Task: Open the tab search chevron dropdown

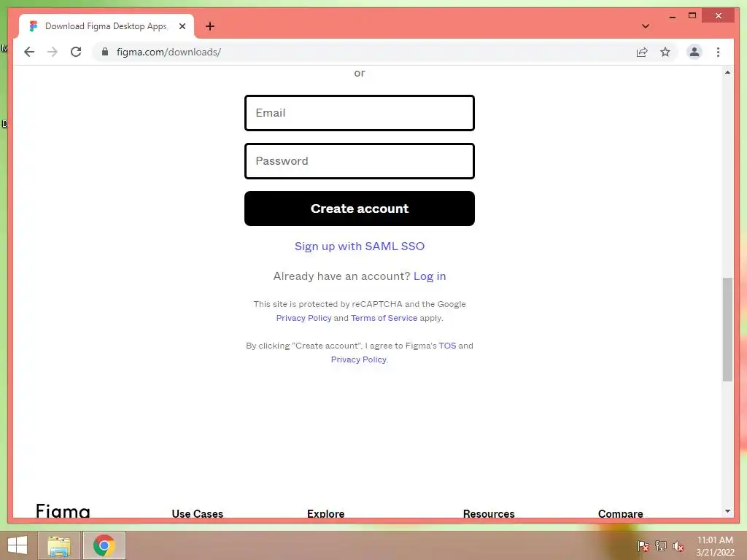Action: point(645,26)
